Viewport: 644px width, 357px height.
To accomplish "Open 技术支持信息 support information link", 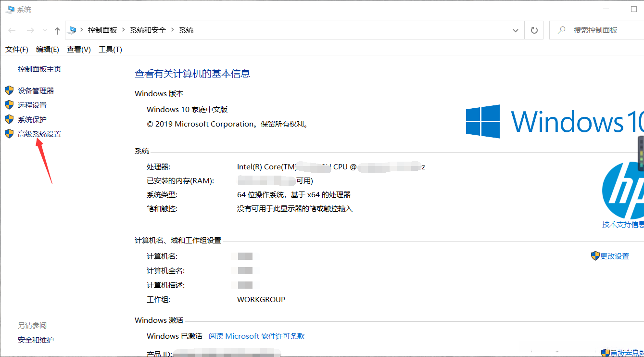I will (x=623, y=225).
